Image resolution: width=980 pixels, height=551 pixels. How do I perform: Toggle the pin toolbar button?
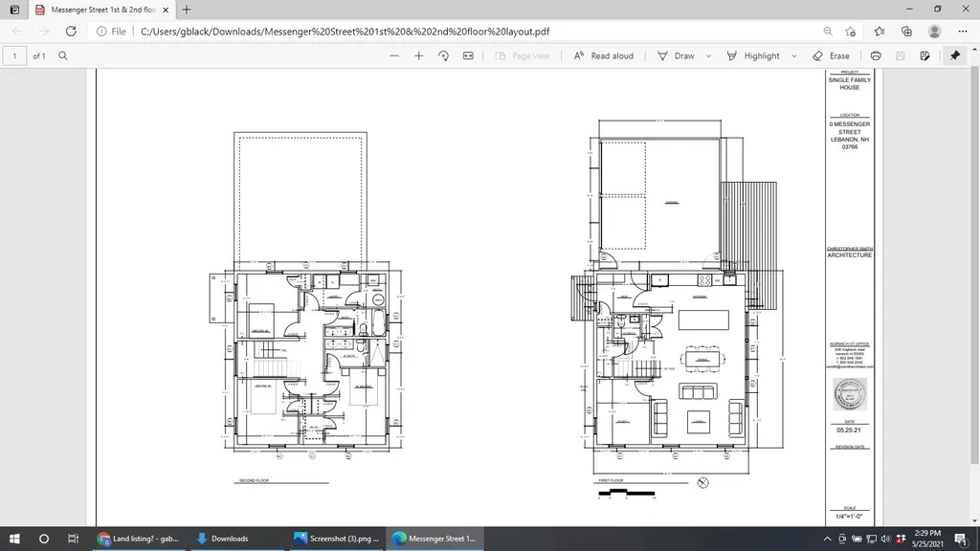coord(955,55)
